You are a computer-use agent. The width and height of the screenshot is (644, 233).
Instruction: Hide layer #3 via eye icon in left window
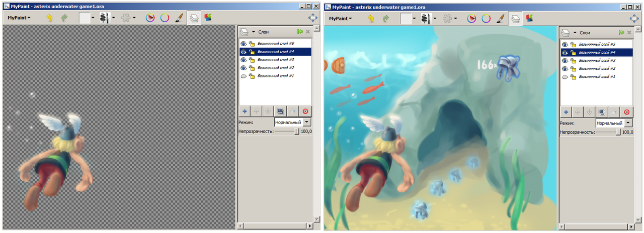coord(244,60)
